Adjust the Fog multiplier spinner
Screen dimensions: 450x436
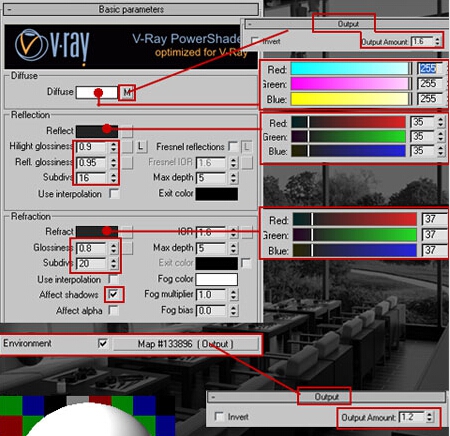234,295
